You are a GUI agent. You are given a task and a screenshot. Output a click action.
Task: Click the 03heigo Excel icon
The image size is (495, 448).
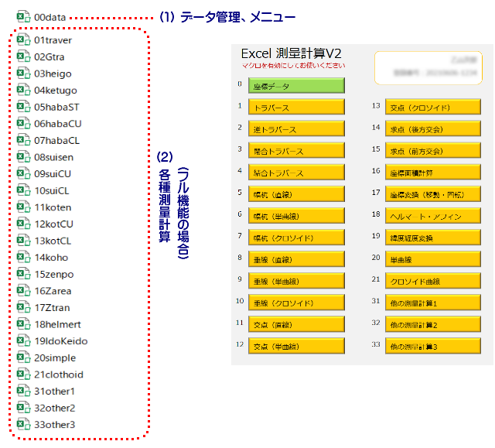(x=23, y=74)
